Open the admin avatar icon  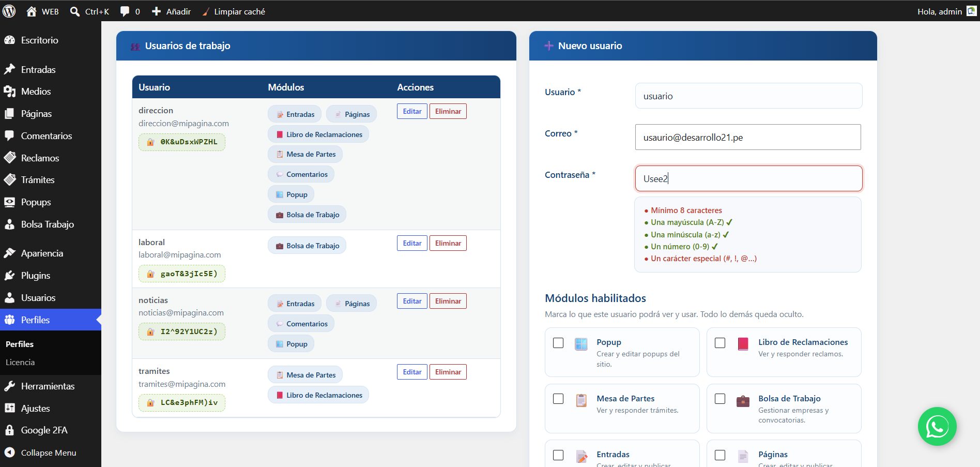(972, 11)
